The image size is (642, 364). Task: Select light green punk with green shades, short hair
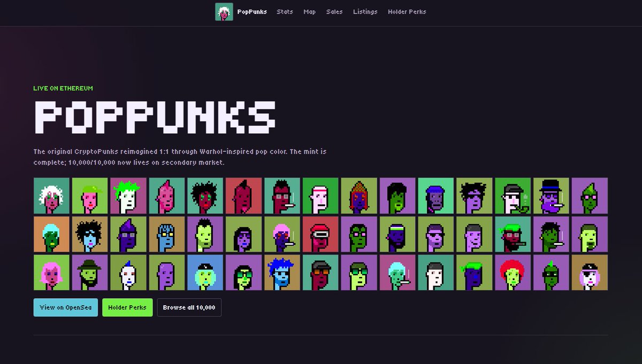[x=359, y=273]
